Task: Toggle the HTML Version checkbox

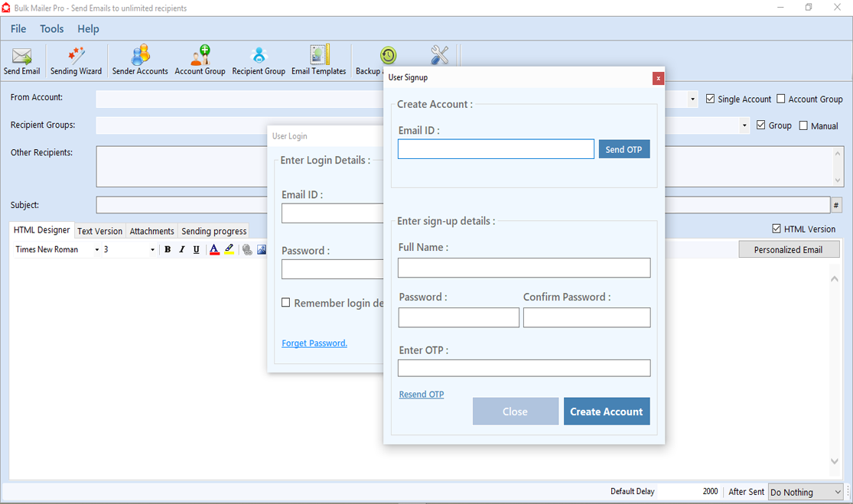Action: [776, 229]
